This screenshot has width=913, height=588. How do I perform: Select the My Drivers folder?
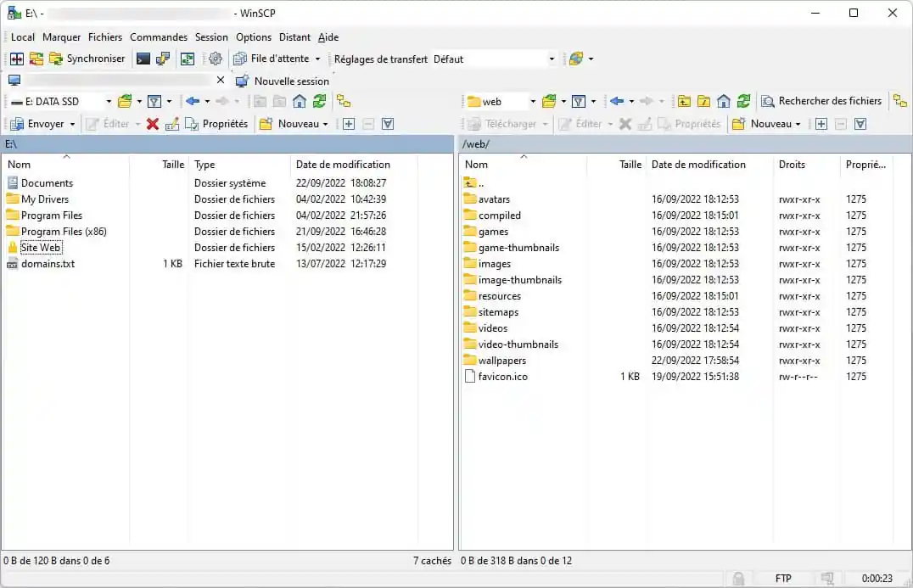click(x=45, y=199)
